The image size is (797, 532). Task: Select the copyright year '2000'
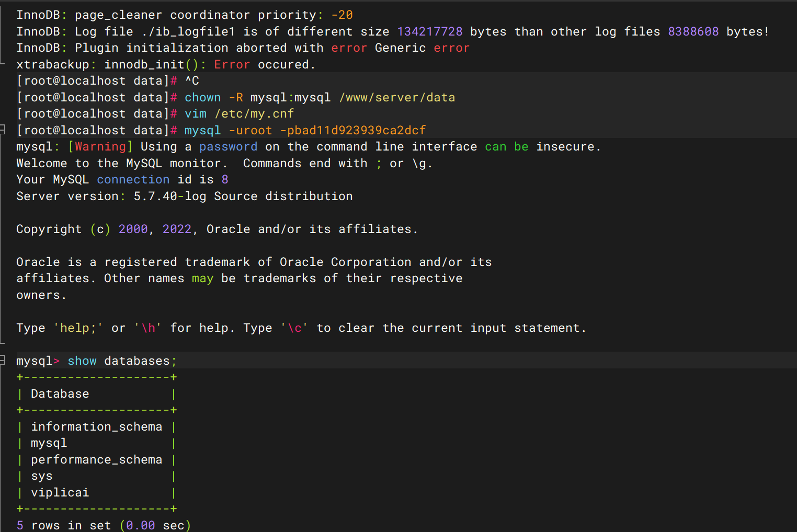point(133,229)
